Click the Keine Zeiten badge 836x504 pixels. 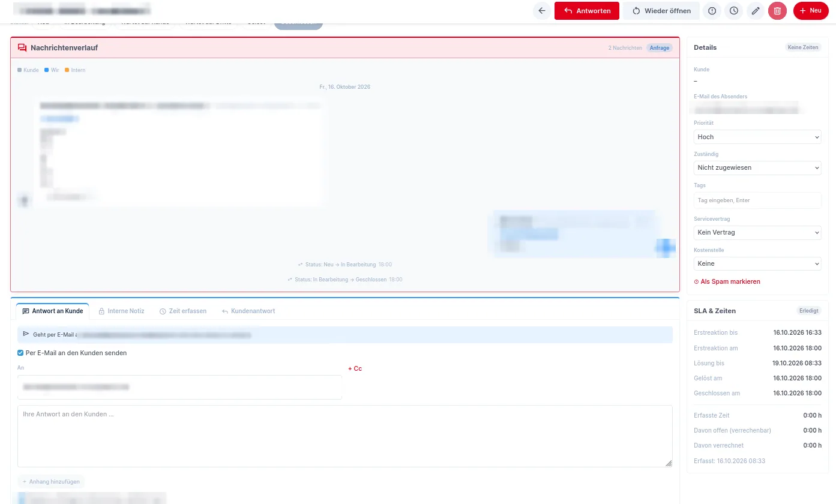point(803,47)
